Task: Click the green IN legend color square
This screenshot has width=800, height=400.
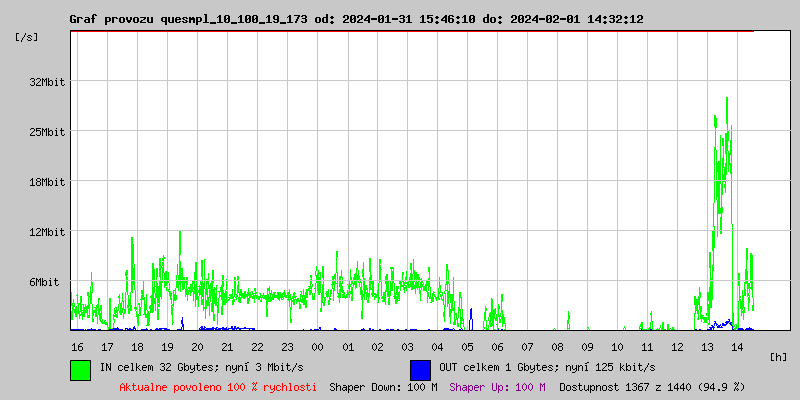Action: 81,369
